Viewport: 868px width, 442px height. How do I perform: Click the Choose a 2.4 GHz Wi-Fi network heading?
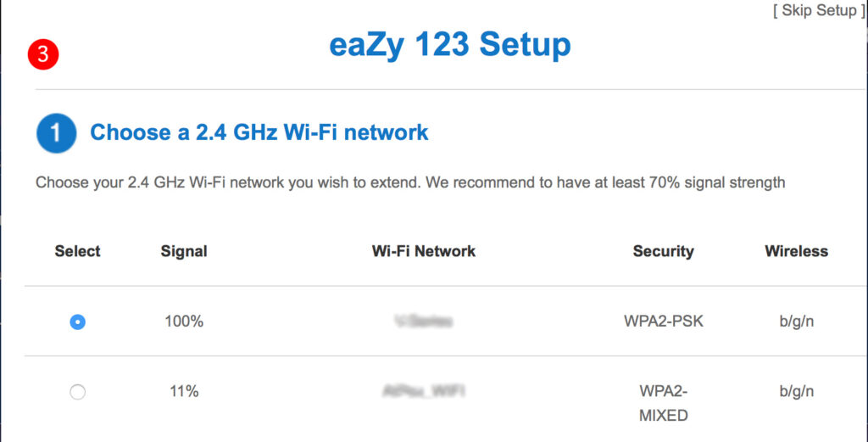pos(259,132)
